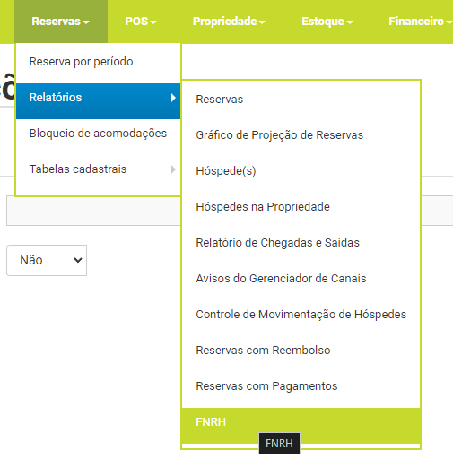Open Controle de Movimentação de Hóspedes
This screenshot has width=453, height=476.
tap(301, 315)
